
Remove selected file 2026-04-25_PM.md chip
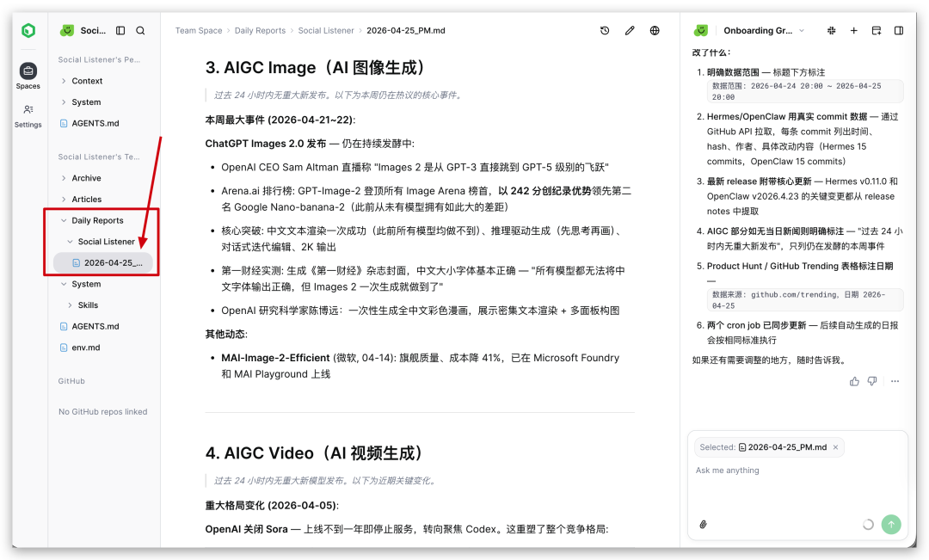(x=835, y=447)
